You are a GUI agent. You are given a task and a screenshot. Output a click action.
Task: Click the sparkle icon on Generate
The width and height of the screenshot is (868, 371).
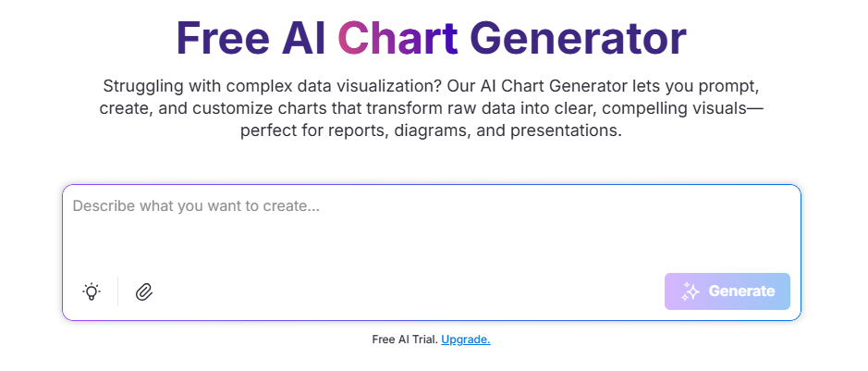(690, 291)
